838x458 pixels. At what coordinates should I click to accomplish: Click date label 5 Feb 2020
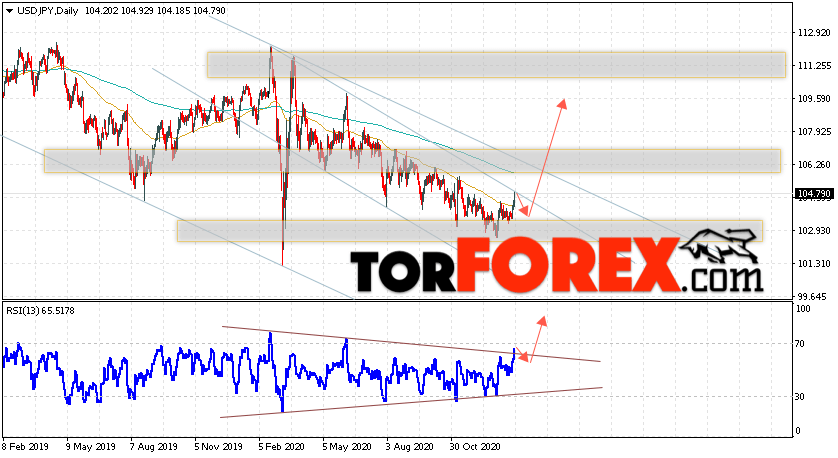point(282,447)
